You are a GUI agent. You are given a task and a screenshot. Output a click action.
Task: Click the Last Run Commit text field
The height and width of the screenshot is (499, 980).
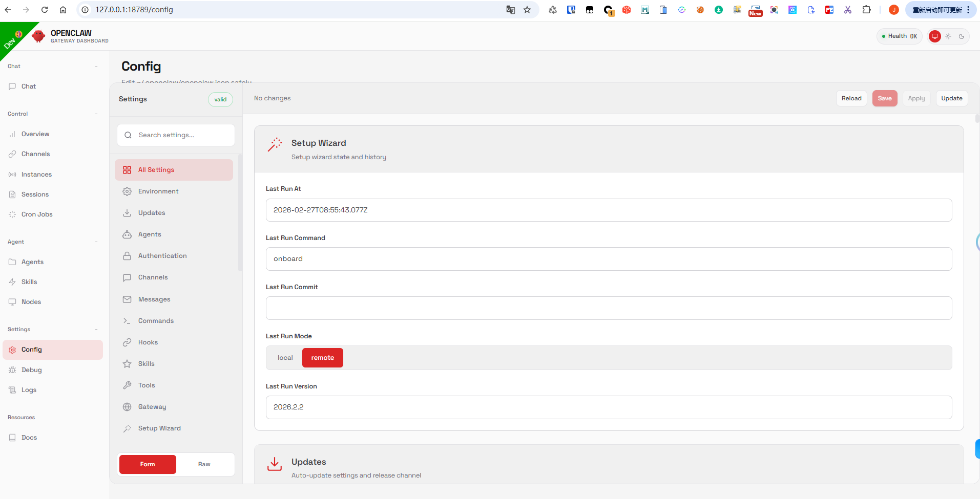coord(609,308)
